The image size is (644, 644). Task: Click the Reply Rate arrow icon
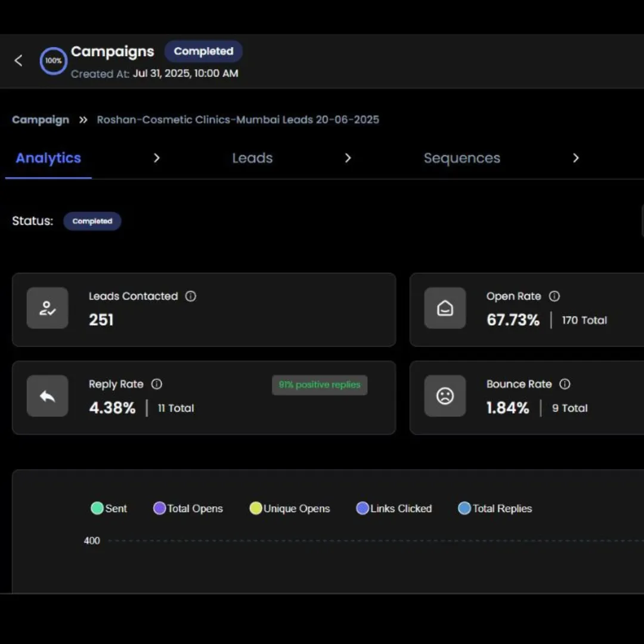pyautogui.click(x=48, y=396)
